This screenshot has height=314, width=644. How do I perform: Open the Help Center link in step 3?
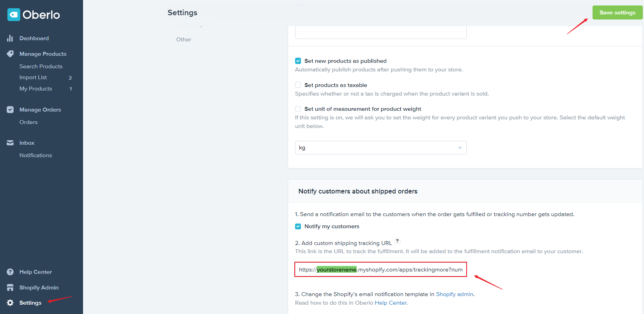(391, 303)
